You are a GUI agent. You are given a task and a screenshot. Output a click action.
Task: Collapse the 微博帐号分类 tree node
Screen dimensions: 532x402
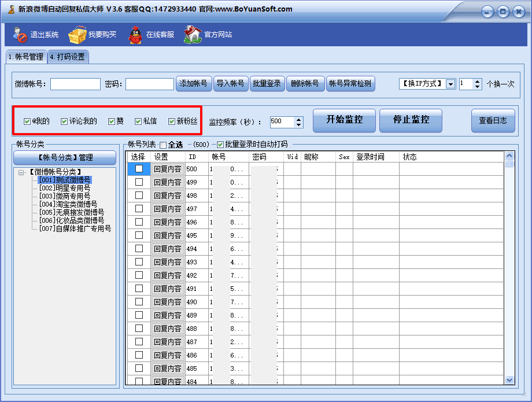[21, 173]
